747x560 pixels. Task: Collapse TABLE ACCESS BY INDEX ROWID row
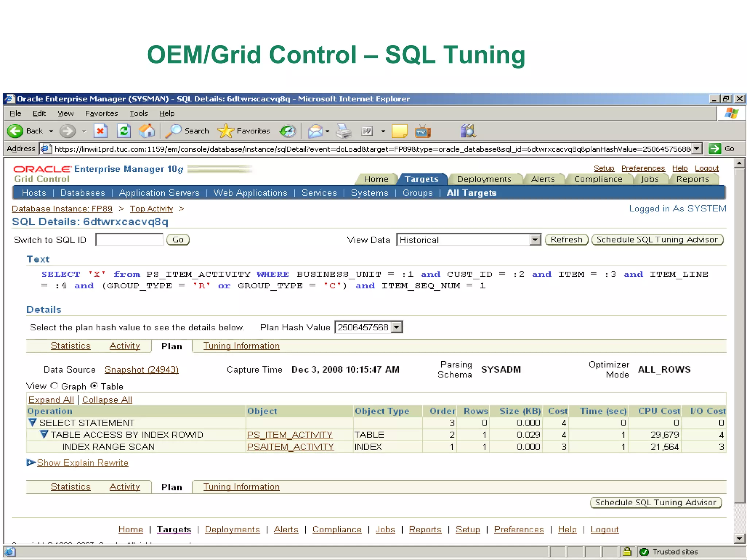click(44, 435)
